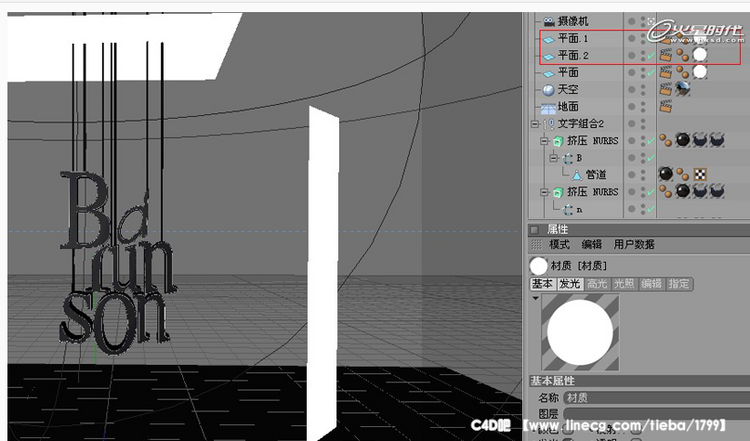Screen dimensions: 750x441
Task: Click the large material preview sphere
Action: pos(580,332)
